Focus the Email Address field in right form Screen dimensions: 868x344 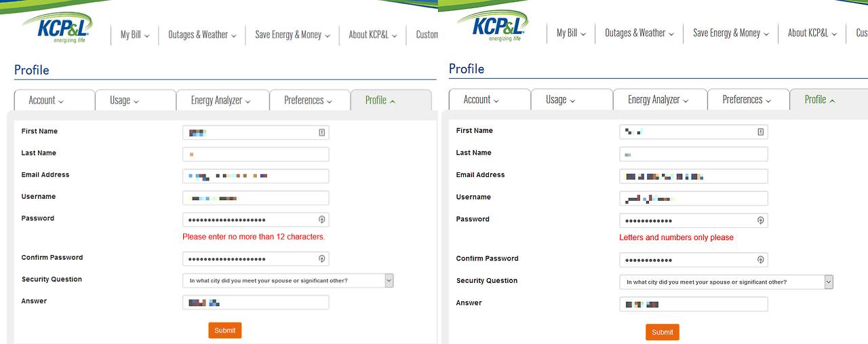[694, 176]
